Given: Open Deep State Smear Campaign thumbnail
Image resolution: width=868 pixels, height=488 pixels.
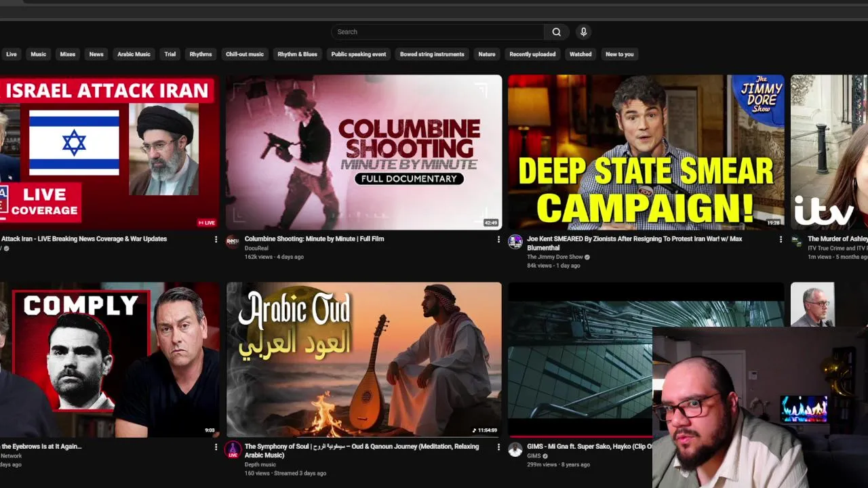Looking at the screenshot, I should (x=646, y=152).
